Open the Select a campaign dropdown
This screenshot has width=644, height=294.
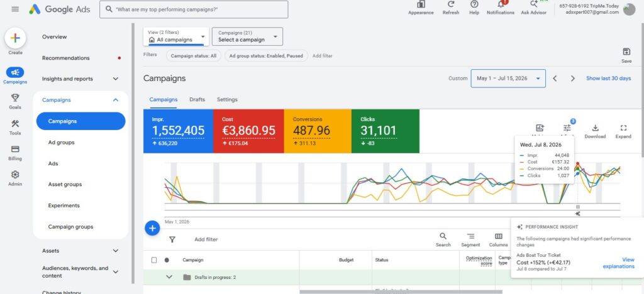pos(247,36)
